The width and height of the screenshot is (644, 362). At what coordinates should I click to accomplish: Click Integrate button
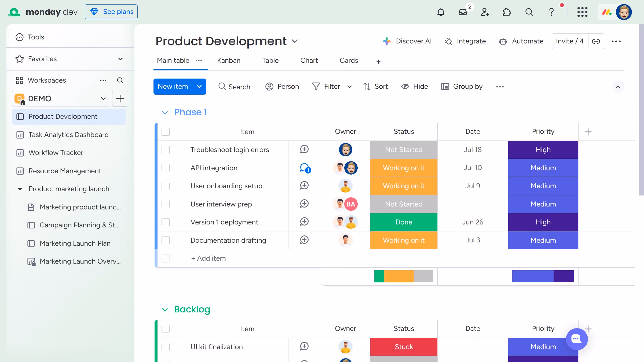pyautogui.click(x=465, y=41)
